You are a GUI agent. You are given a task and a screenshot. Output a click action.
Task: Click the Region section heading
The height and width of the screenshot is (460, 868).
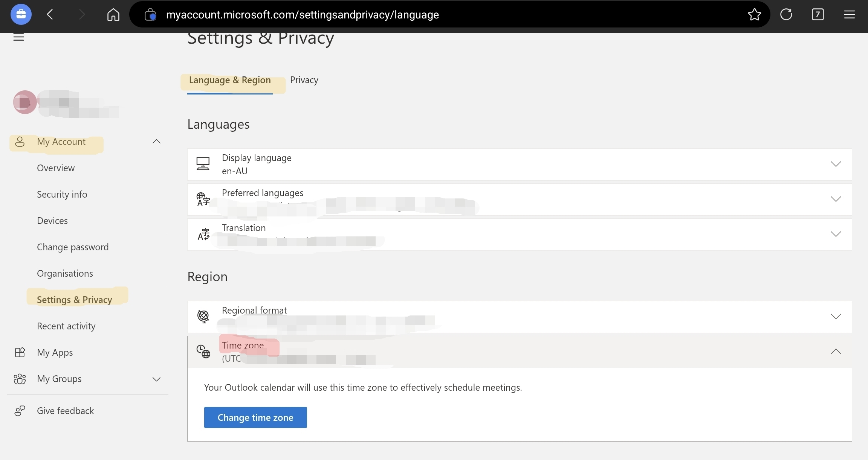coord(208,277)
